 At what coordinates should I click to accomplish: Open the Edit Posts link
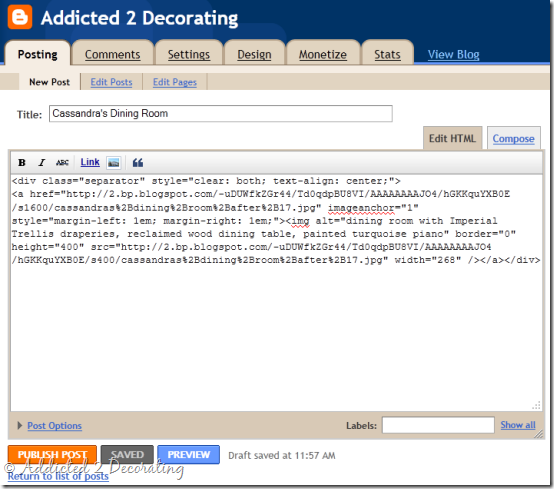tap(111, 82)
